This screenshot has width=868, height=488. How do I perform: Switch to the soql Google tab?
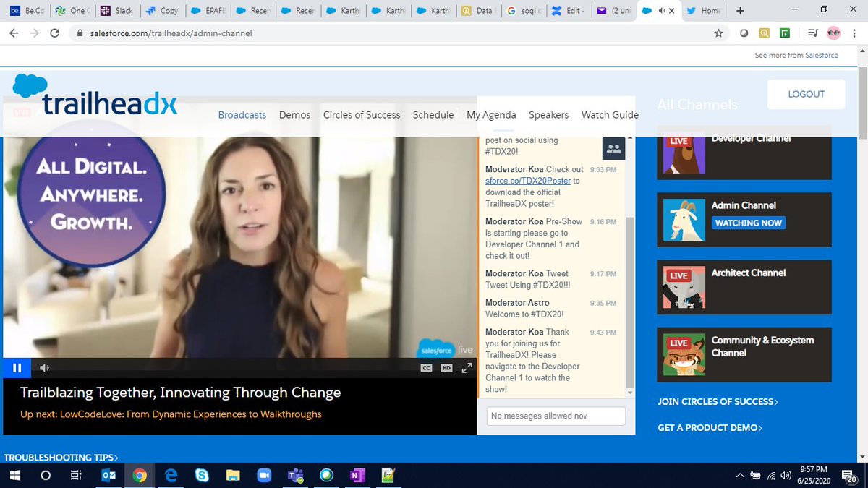524,11
